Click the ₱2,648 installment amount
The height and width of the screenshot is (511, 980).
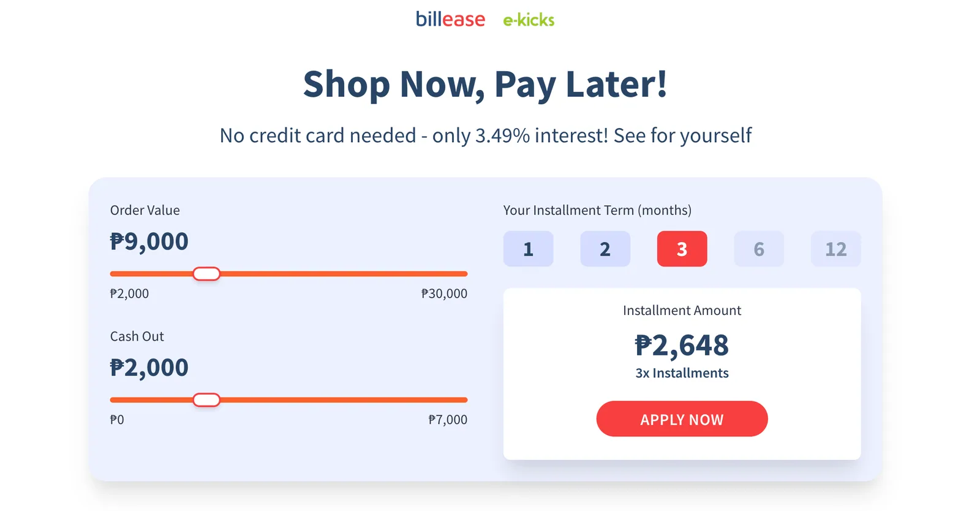tap(682, 346)
